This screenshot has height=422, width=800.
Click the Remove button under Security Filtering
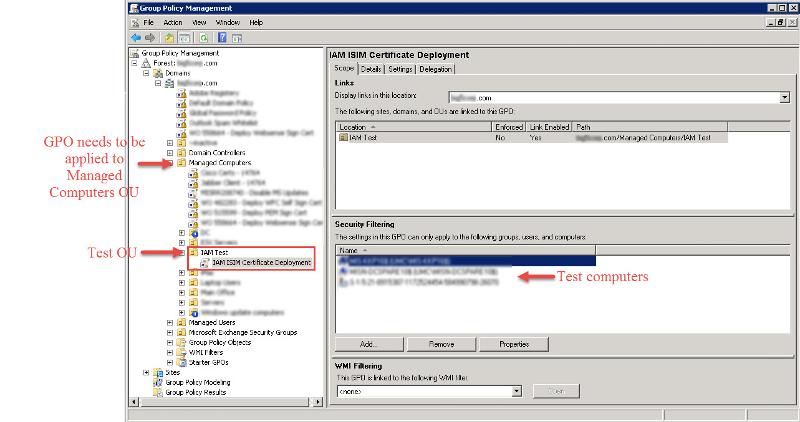[x=442, y=344]
